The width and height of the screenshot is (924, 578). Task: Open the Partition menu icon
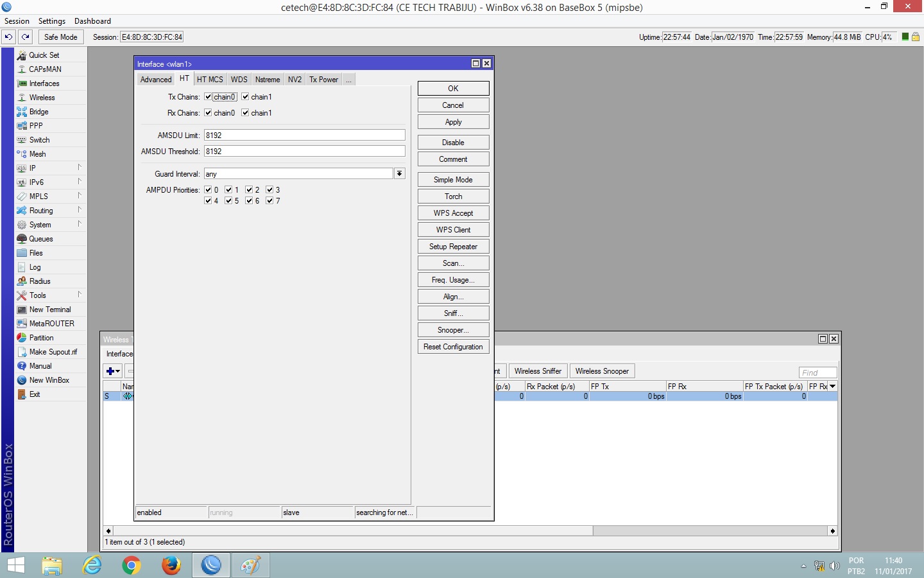tap(22, 338)
